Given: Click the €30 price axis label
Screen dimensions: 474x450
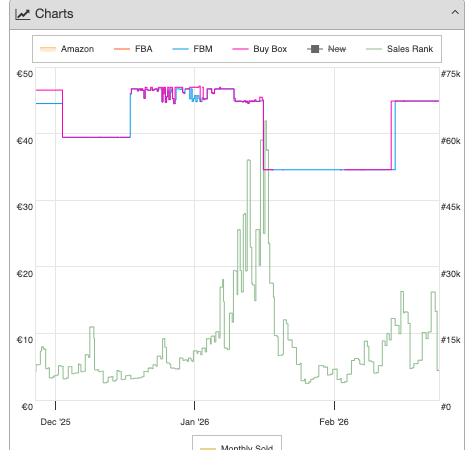Looking at the screenshot, I should [x=25, y=207].
